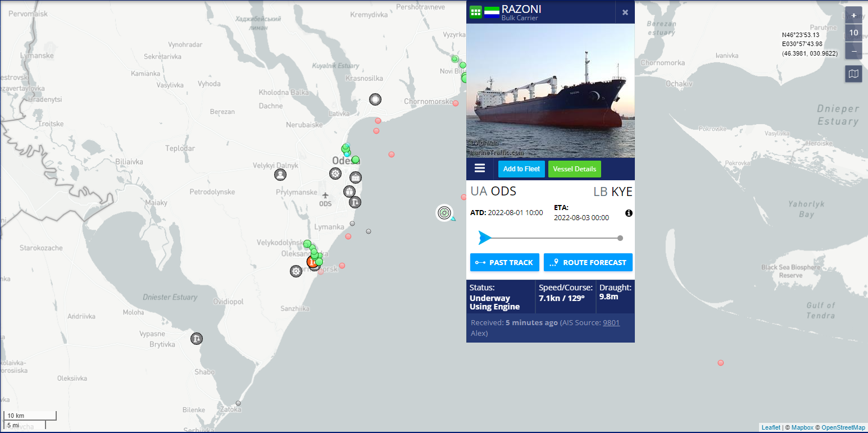The height and width of the screenshot is (433, 868).
Task: Open the map layers icon
Action: [x=853, y=74]
